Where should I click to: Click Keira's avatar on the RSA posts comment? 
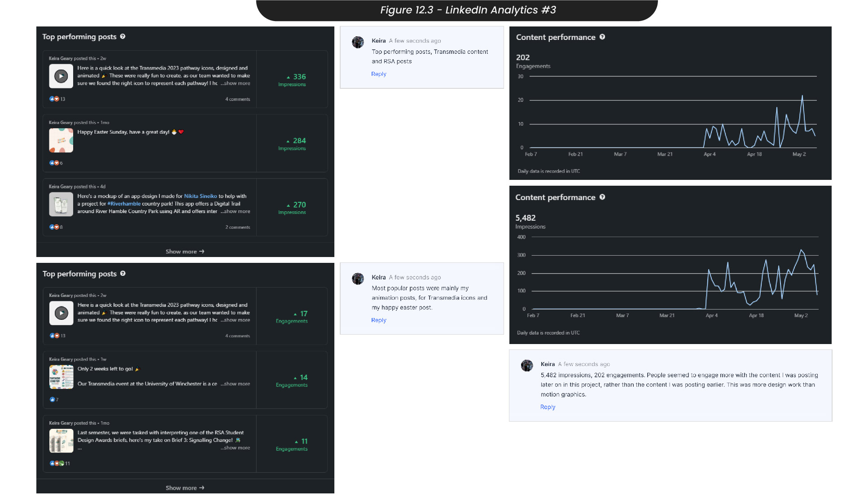tap(358, 42)
